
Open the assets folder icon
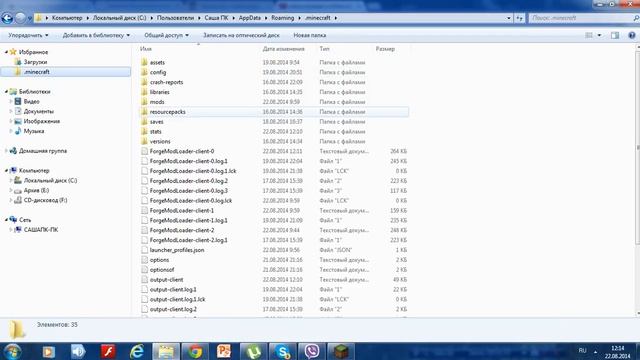[x=144, y=62]
